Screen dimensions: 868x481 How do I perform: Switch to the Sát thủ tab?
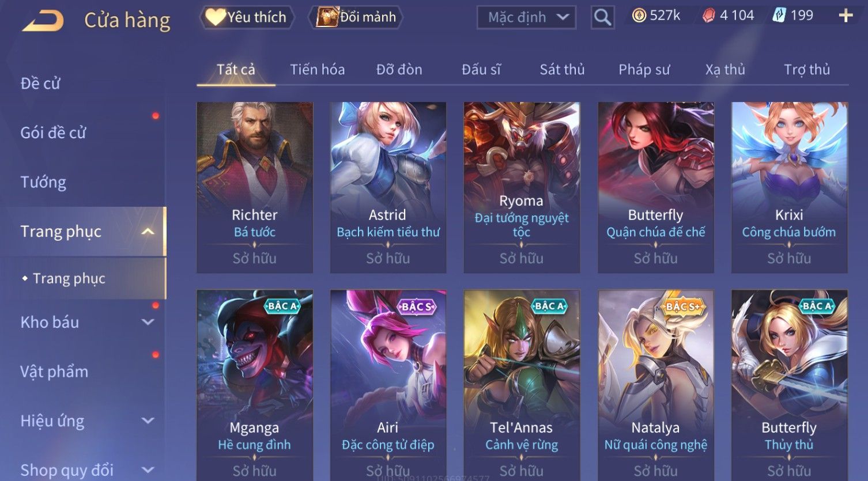point(562,70)
